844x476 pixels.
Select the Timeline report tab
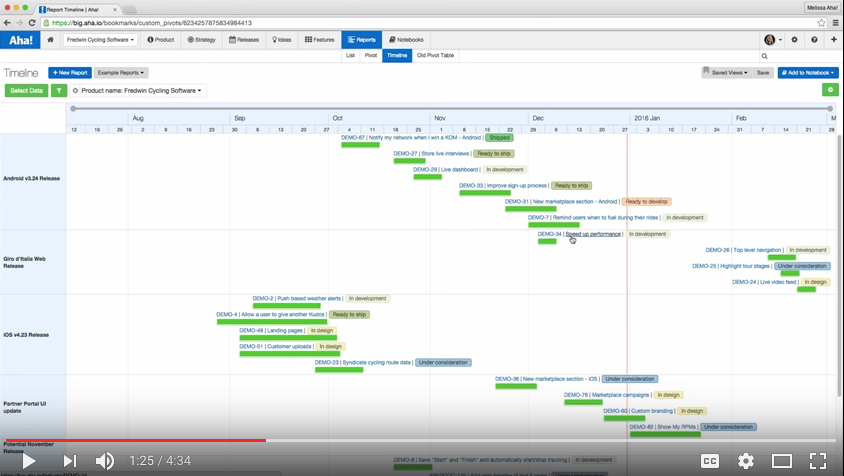pos(397,55)
